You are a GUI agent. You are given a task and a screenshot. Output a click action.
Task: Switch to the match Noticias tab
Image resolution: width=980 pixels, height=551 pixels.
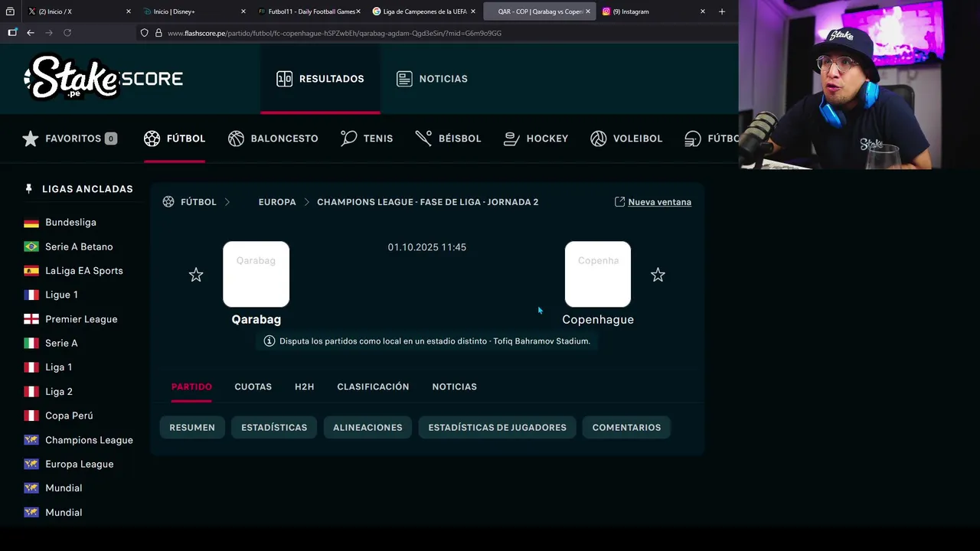point(454,386)
